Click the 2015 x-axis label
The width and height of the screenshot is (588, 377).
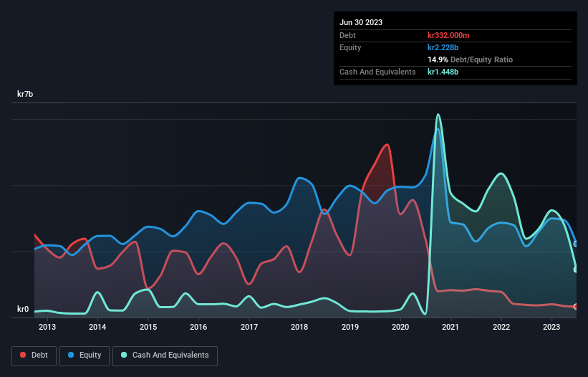point(148,327)
